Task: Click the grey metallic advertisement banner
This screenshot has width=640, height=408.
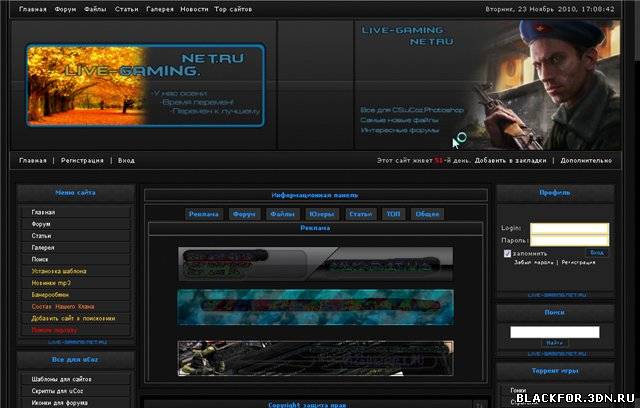Action: click(x=316, y=264)
